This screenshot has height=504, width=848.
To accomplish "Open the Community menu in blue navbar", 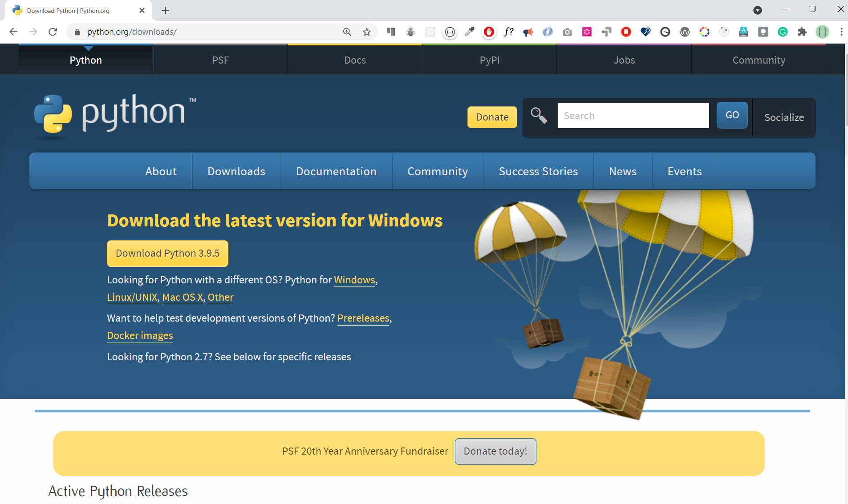I will click(x=438, y=171).
